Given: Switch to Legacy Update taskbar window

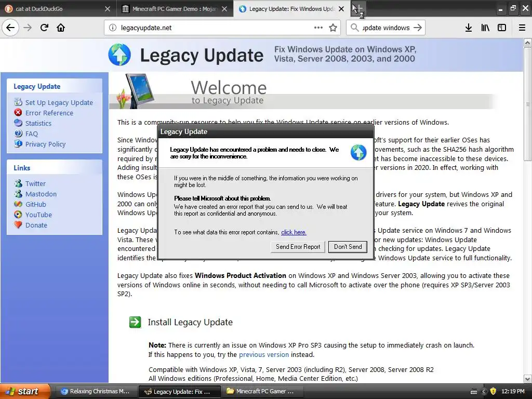Looking at the screenshot, I should click(179, 392).
